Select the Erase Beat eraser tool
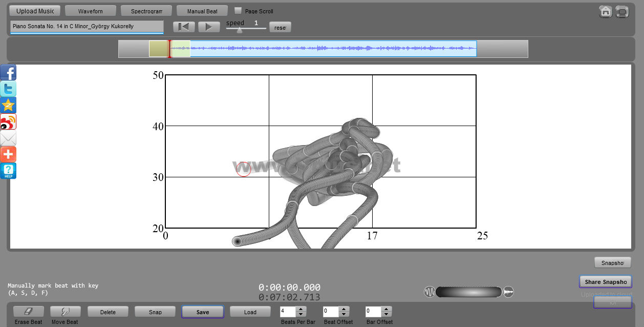644x327 pixels. pos(29,312)
